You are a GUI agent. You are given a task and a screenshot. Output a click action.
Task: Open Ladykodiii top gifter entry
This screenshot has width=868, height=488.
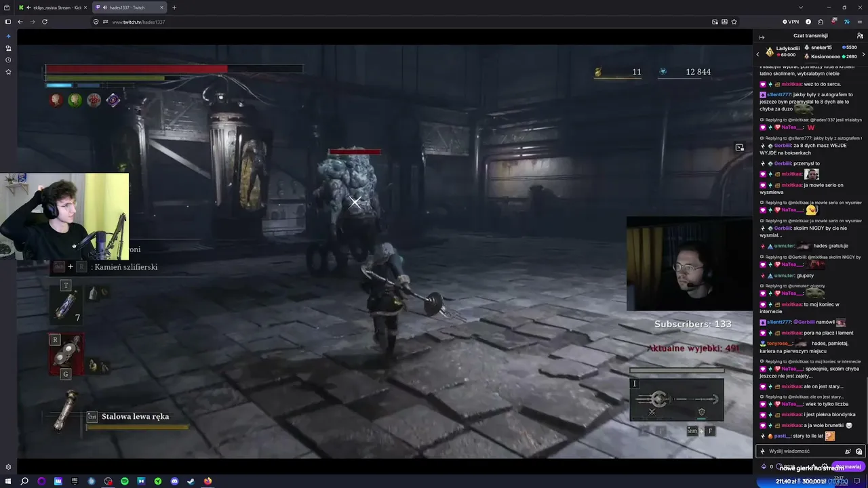(x=783, y=52)
